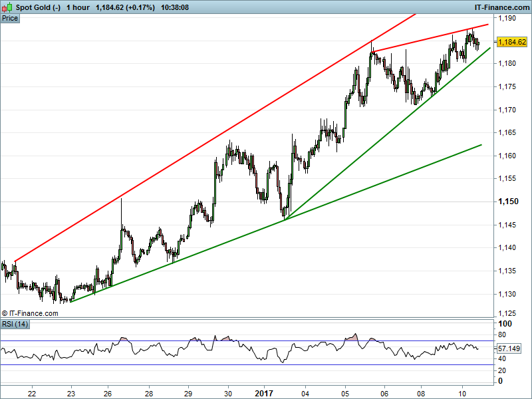Click the 1,145 price axis label
Viewport: 532px width, 399px height.
(x=507, y=225)
